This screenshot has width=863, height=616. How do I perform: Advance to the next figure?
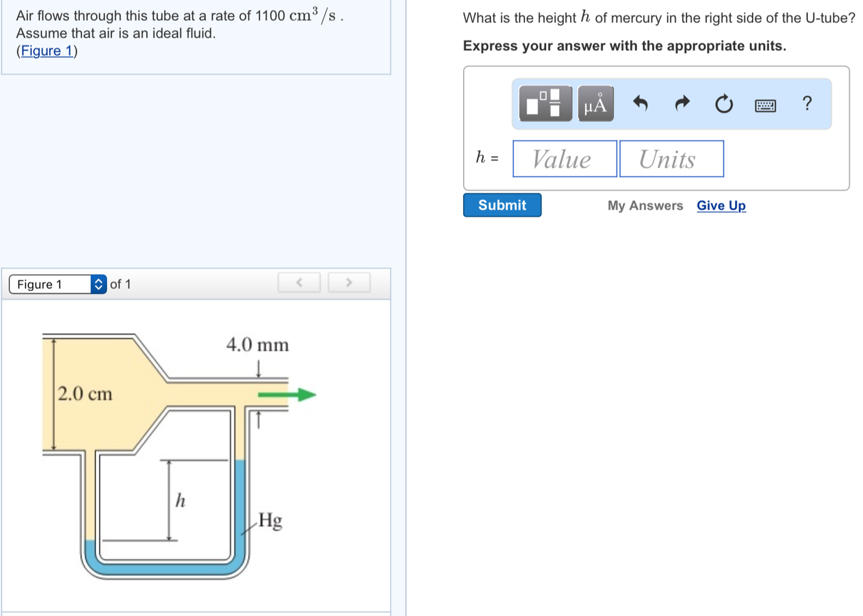(349, 283)
